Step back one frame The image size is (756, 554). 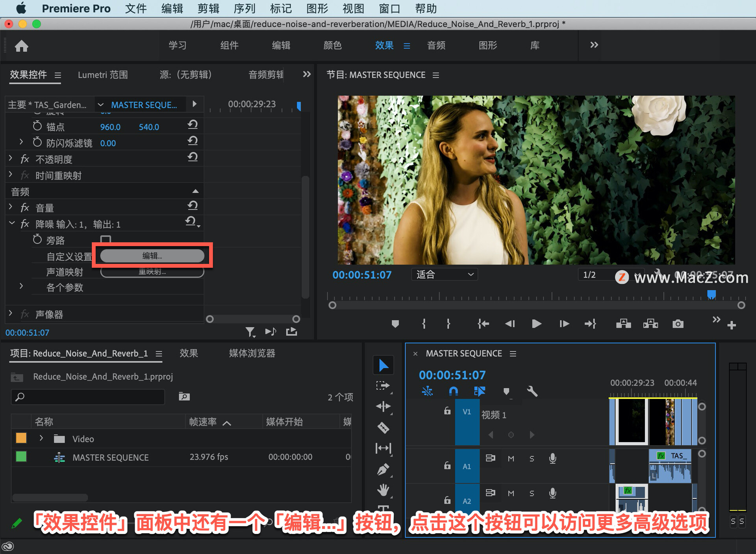[510, 324]
